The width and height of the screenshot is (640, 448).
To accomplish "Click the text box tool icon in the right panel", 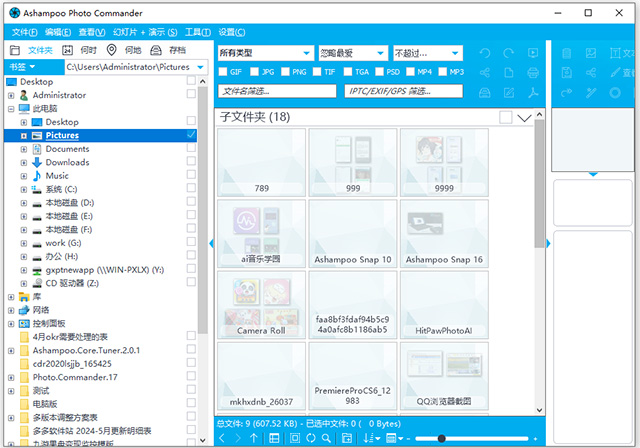I will pyautogui.click(x=615, y=53).
